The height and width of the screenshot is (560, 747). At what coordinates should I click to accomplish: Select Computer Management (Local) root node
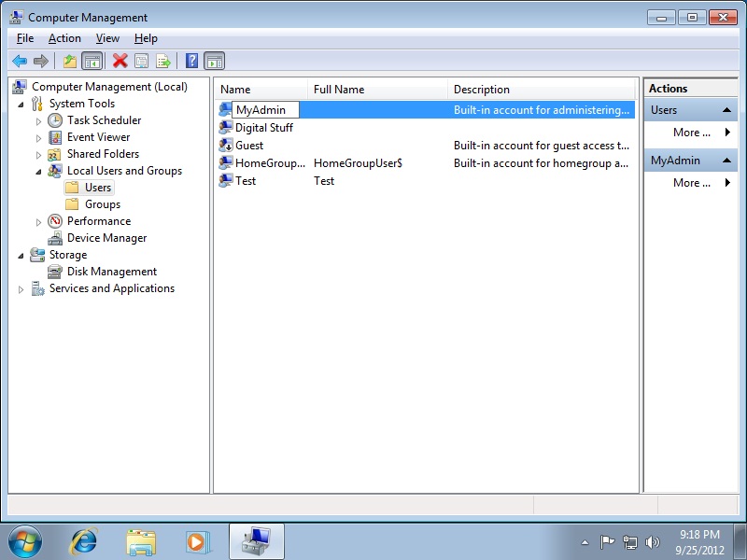[x=109, y=87]
